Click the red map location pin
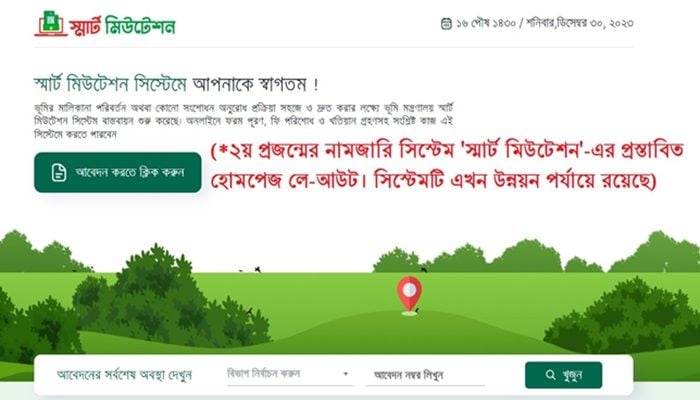700x400 pixels. click(x=409, y=295)
